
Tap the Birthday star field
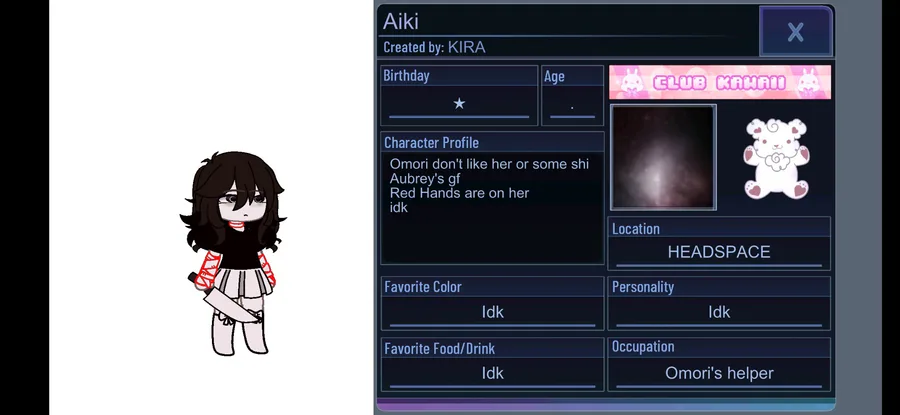[x=459, y=104]
